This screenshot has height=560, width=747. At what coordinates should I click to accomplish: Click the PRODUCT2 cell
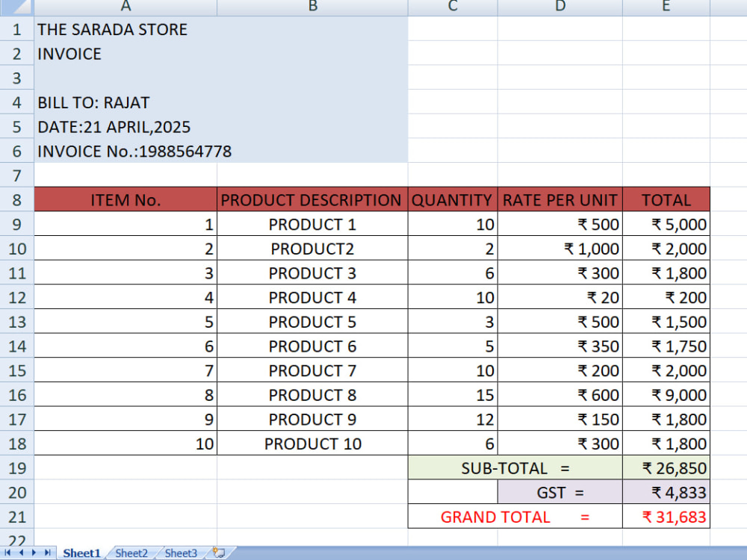312,248
